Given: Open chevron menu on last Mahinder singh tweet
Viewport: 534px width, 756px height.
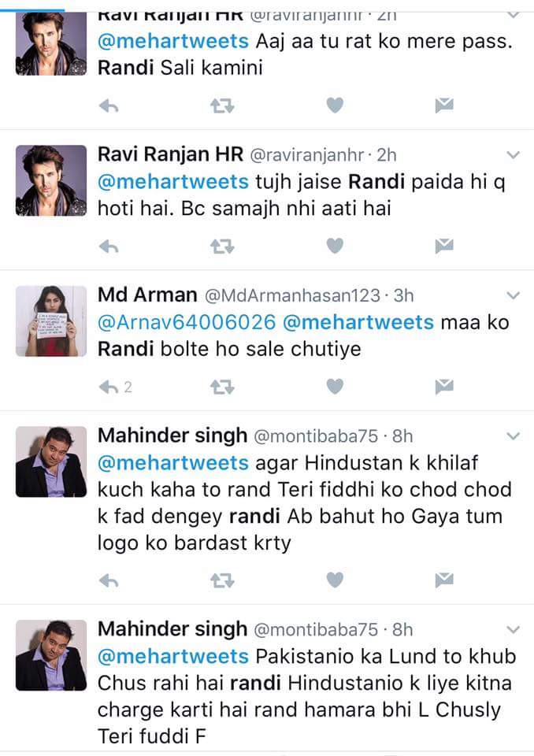Looking at the screenshot, I should pyautogui.click(x=514, y=630).
